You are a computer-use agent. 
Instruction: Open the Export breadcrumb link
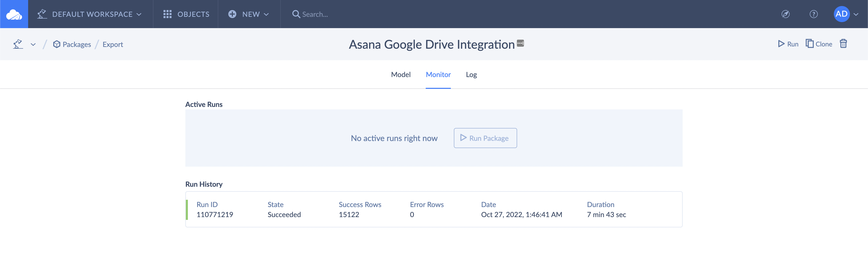pos(113,44)
